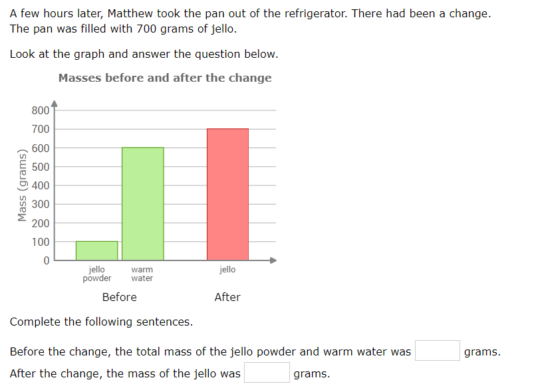Click the 'jello powder' x-axis label

point(96,274)
